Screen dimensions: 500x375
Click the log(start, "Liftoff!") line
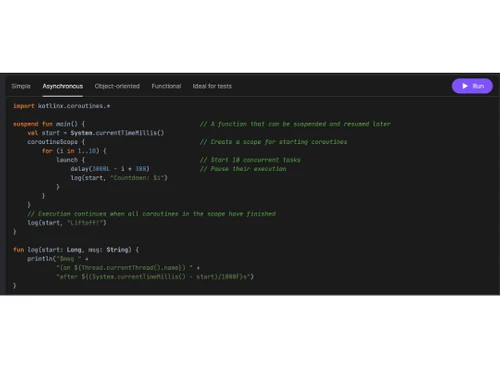click(67, 223)
